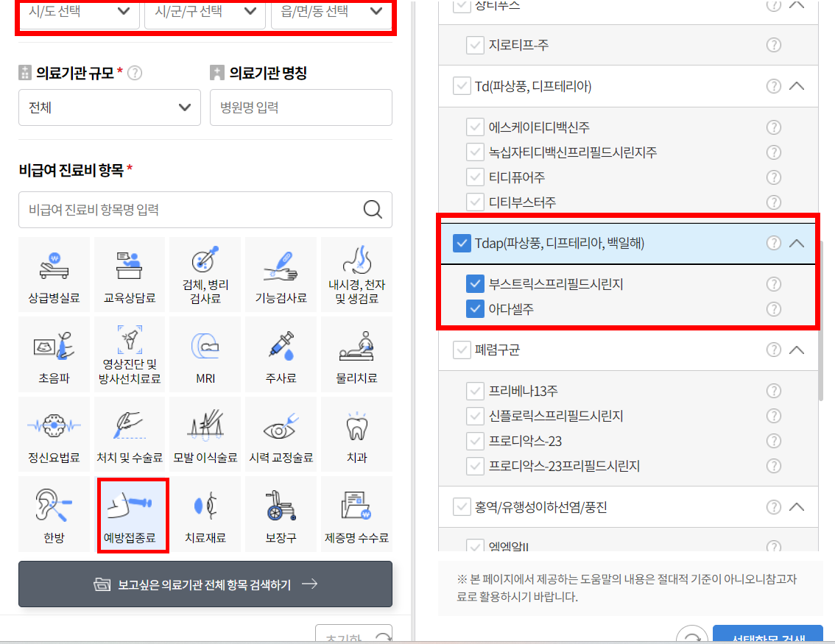
Task: Click the magnifier icon in item search field
Action: point(373,210)
